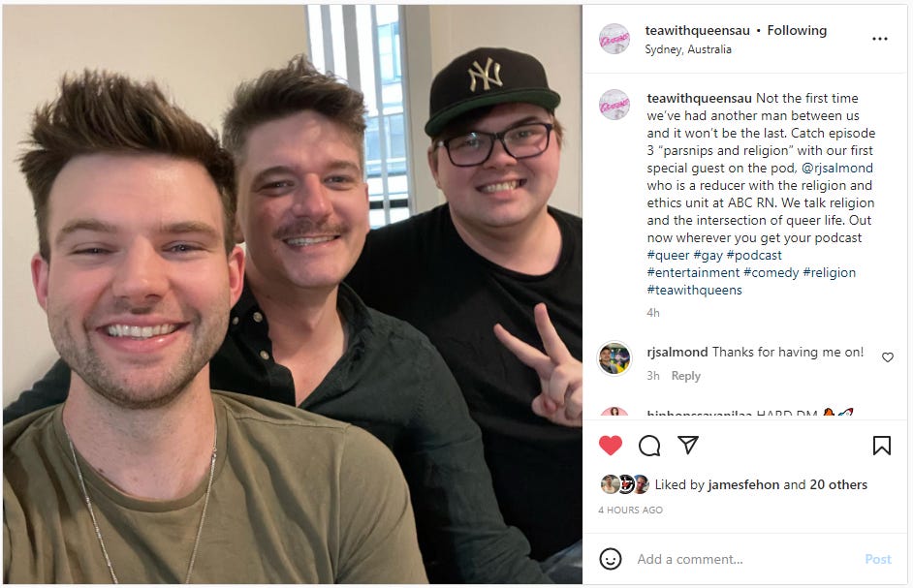Save post with the bookmark icon
This screenshot has width=913, height=588.
(882, 446)
